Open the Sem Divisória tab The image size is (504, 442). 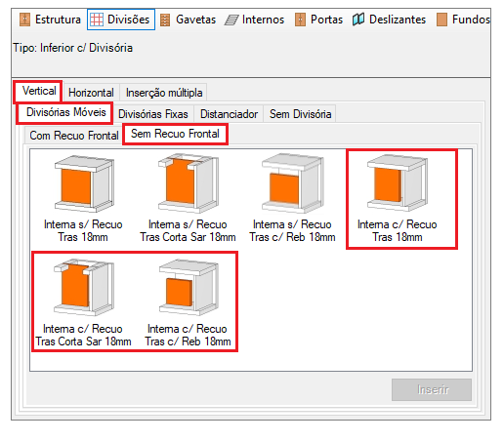tap(300, 114)
